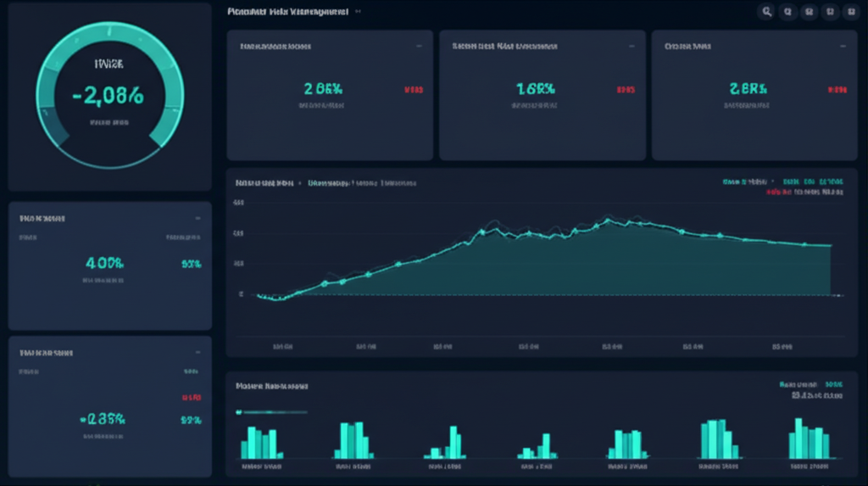Click the 1.68% value in the middle card

click(x=535, y=88)
